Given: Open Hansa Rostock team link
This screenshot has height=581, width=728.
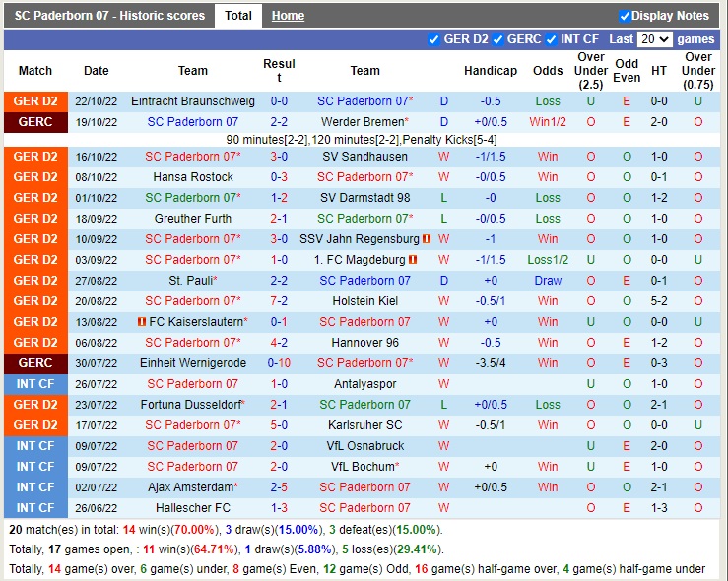Looking at the screenshot, I should coord(193,177).
